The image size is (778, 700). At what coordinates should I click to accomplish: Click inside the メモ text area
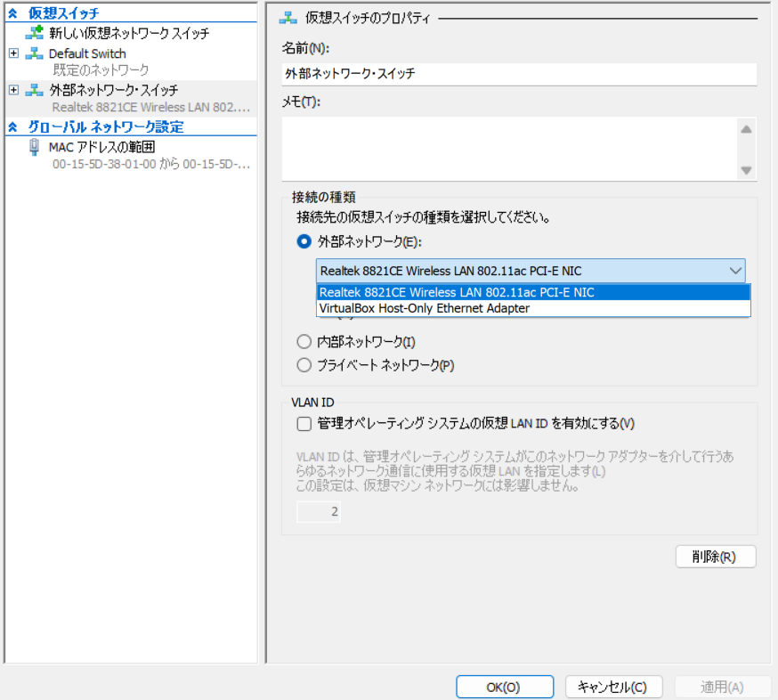coord(510,149)
